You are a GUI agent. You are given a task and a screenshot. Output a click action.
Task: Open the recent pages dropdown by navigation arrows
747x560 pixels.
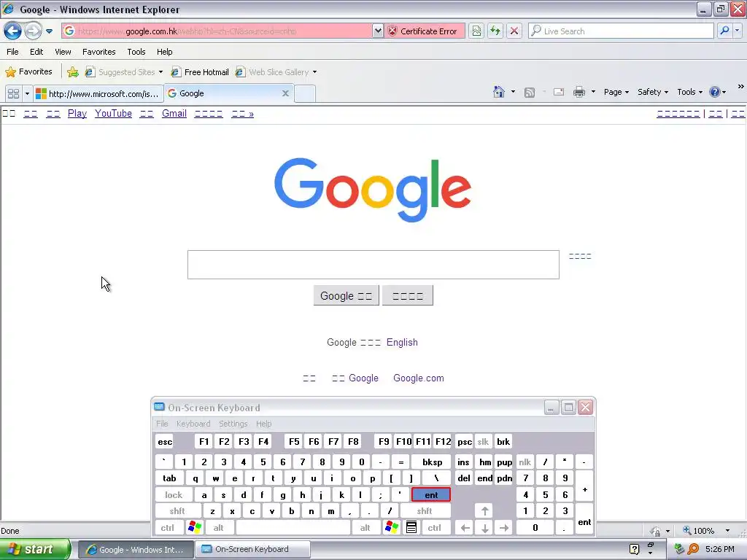pos(49,31)
